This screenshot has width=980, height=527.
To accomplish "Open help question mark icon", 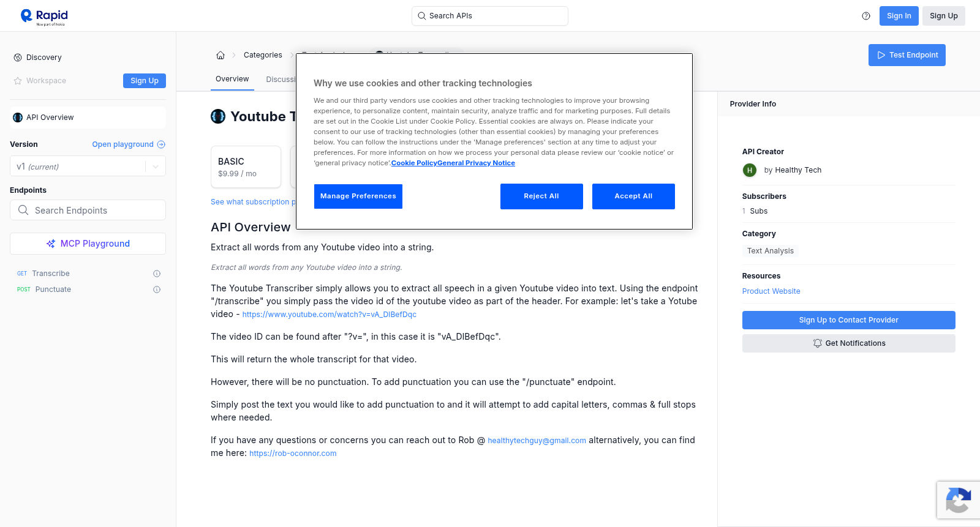I will pyautogui.click(x=866, y=16).
